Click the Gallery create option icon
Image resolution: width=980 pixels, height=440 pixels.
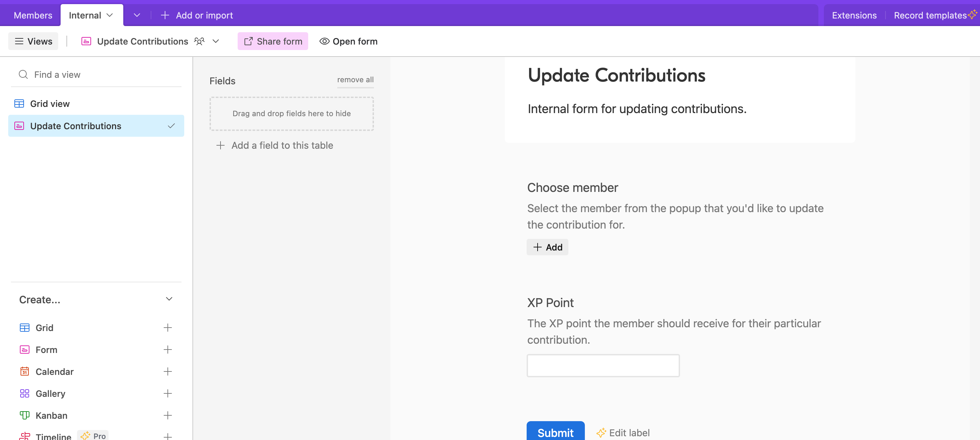coord(24,393)
